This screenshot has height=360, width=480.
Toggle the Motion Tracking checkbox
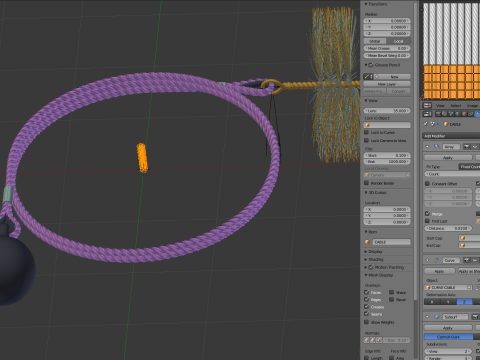[371, 267]
